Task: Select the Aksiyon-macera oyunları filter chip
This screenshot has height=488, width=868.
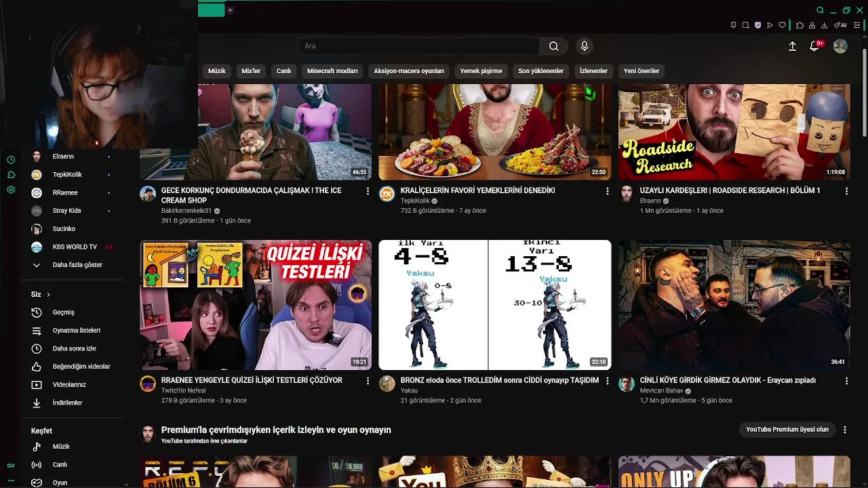Action: (409, 70)
